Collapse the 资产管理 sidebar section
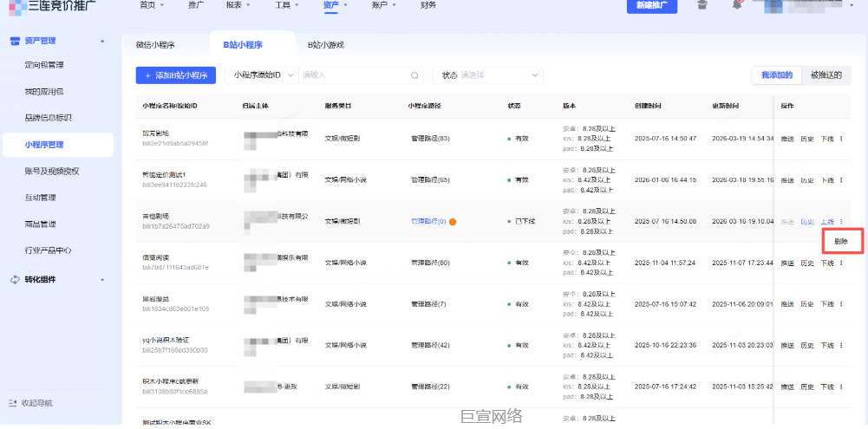 click(101, 41)
